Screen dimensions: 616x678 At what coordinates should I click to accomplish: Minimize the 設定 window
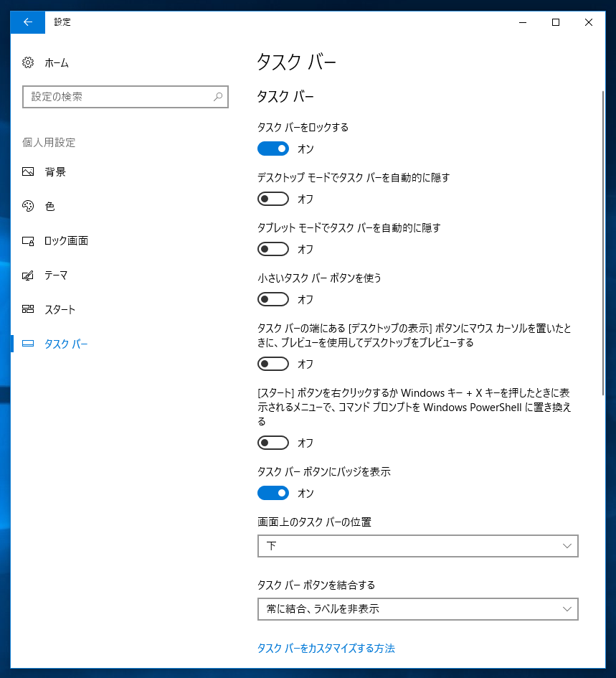523,22
